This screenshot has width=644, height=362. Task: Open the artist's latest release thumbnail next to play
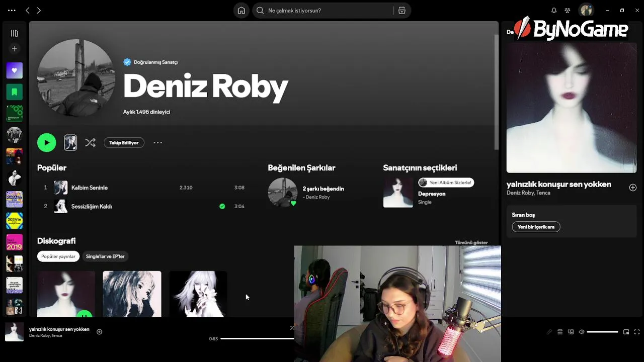70,143
